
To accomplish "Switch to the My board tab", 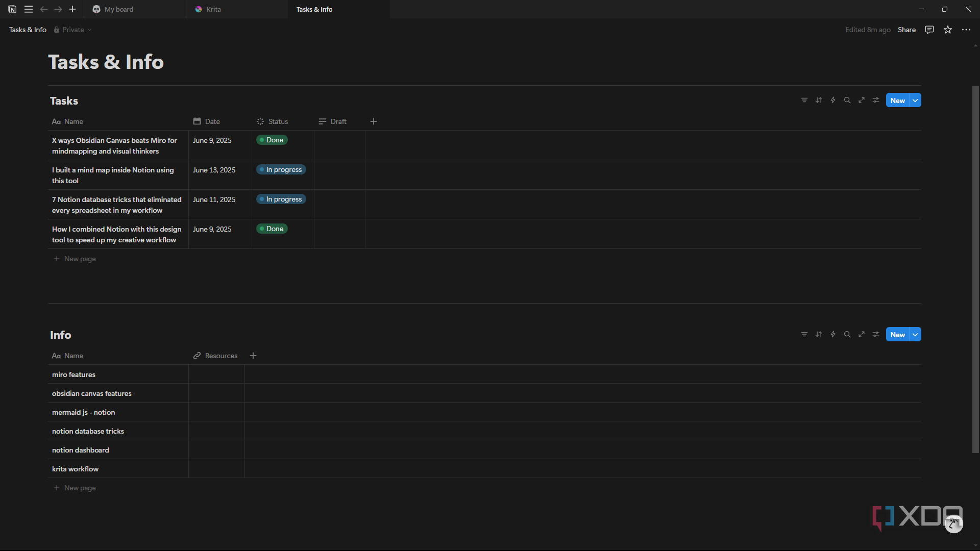I will (x=135, y=9).
